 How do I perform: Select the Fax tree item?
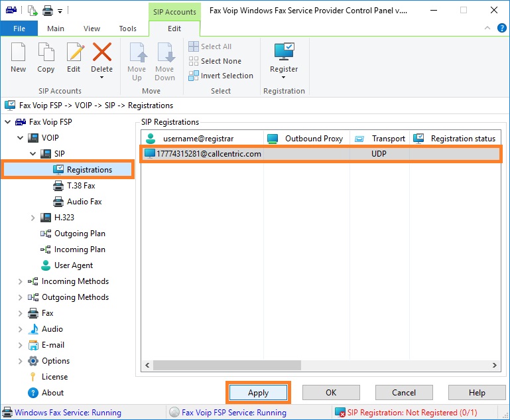[40, 313]
